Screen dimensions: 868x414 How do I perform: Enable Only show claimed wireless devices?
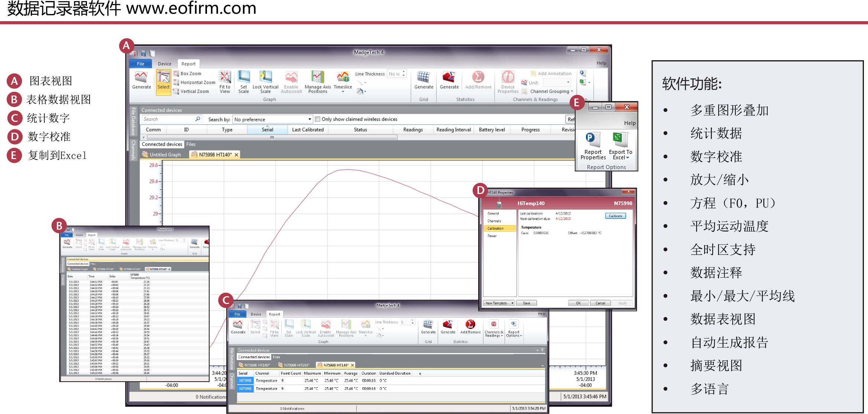click(x=318, y=119)
